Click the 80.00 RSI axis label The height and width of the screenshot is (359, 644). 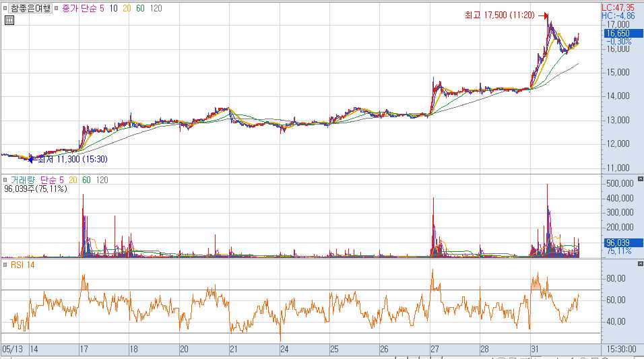point(616,278)
